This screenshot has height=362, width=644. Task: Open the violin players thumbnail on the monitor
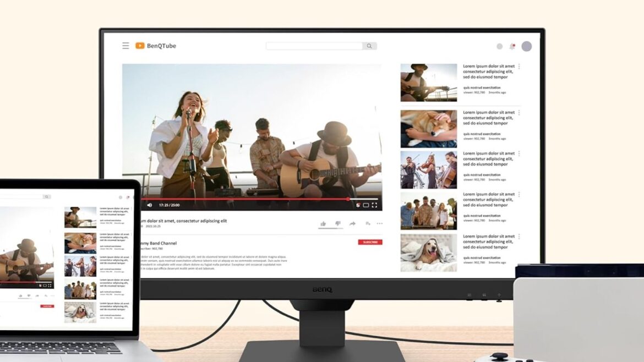[429, 170]
